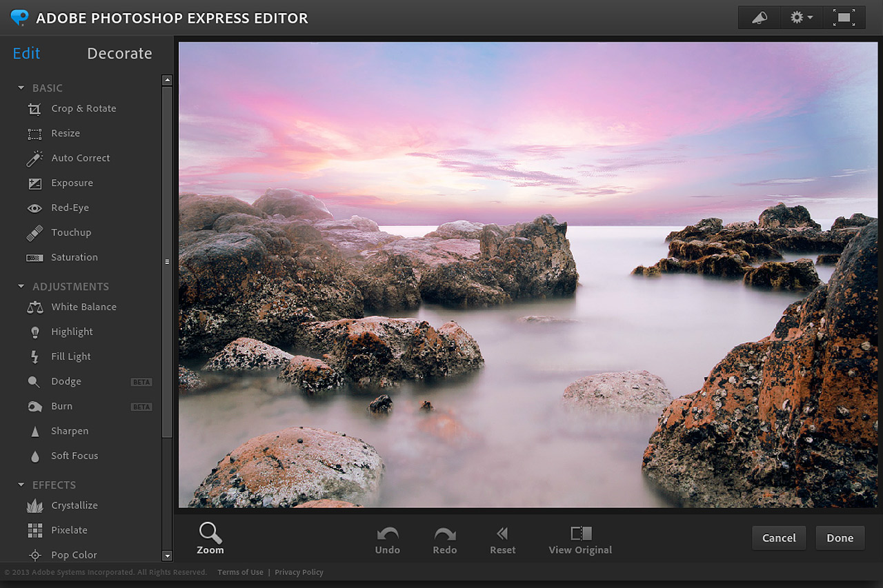Select the Sharpen adjustment
Image resolution: width=883 pixels, height=588 pixels.
pos(69,431)
